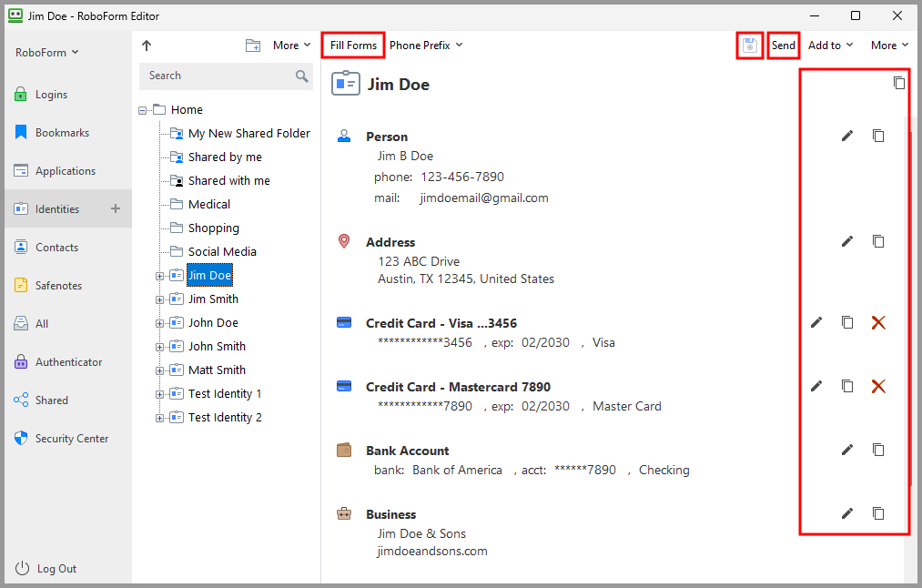Go up one folder level
This screenshot has height=588, width=922.
[x=147, y=46]
